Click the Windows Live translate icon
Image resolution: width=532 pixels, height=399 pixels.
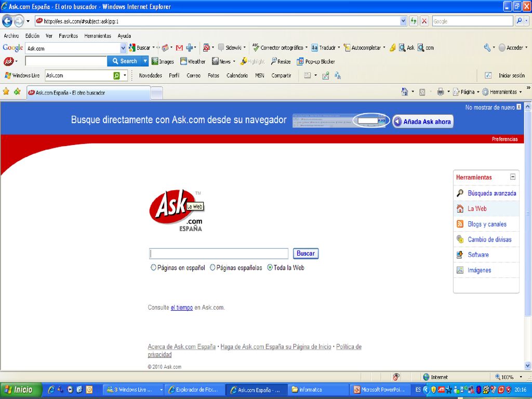[x=338, y=75]
